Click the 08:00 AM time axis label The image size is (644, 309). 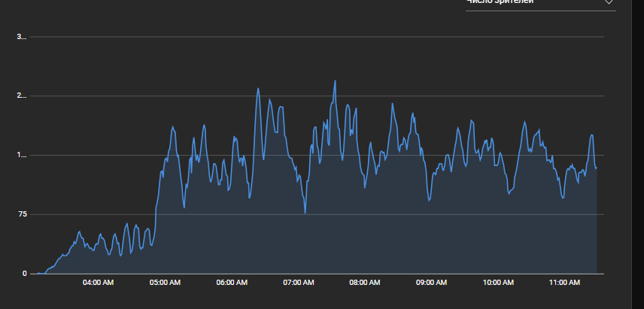tap(364, 283)
